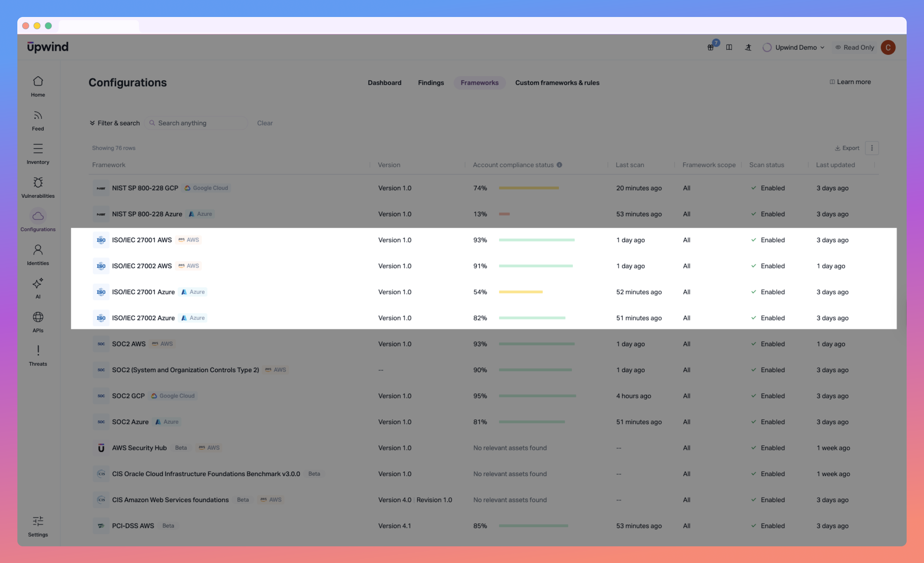Open the three-dot table options menu
Screen dimensions: 924x563
click(x=872, y=148)
